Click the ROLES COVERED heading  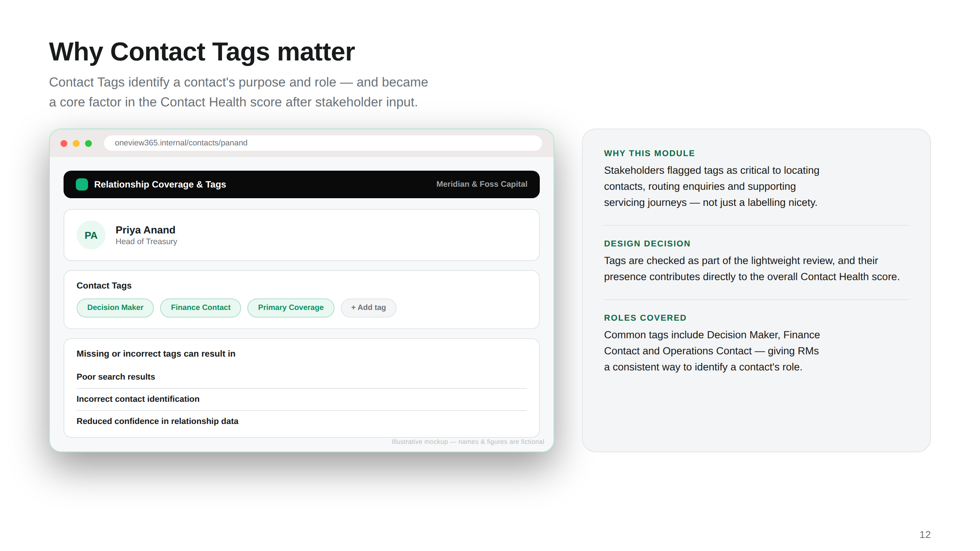[x=645, y=318]
